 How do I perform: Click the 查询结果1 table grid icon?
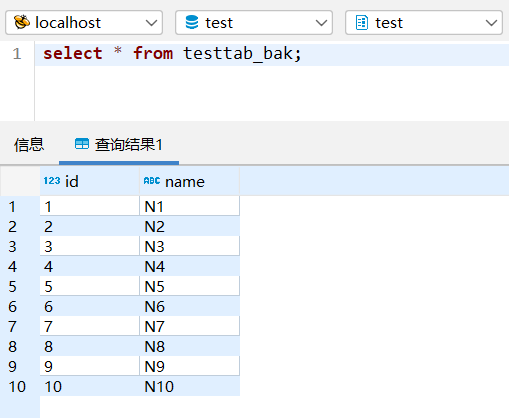[82, 144]
